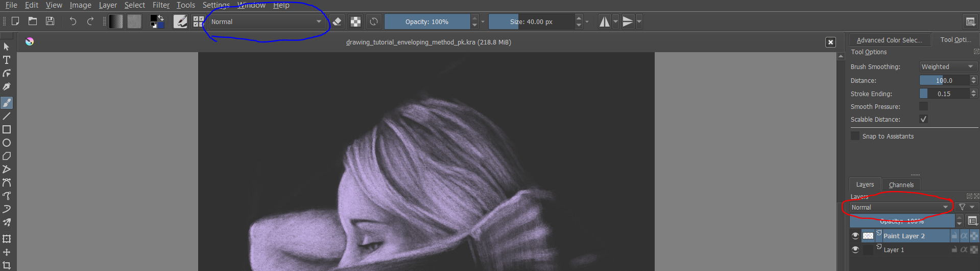Image resolution: width=980 pixels, height=271 pixels.
Task: Open the Layer menu
Action: tap(108, 5)
